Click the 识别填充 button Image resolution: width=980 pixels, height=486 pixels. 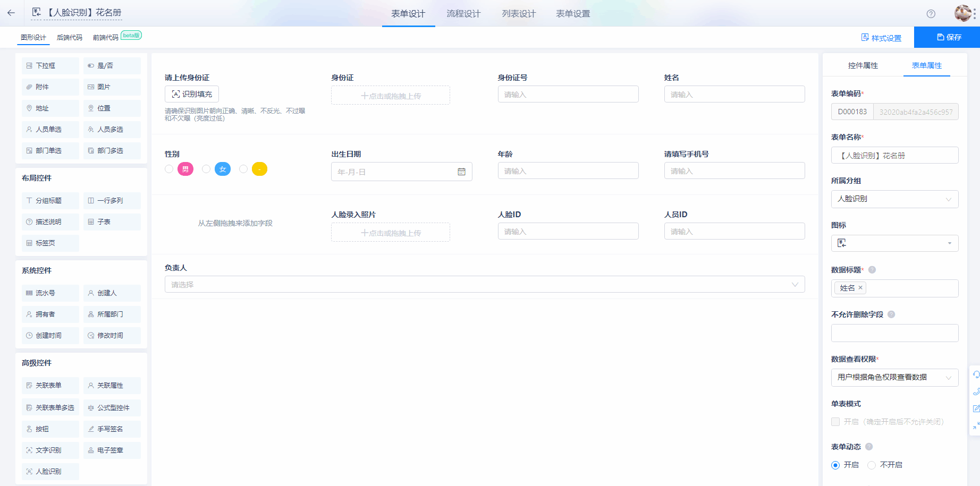point(192,94)
